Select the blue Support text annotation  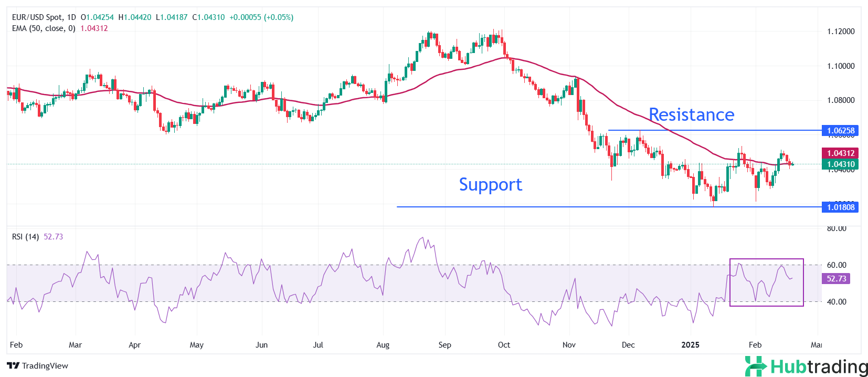490,184
